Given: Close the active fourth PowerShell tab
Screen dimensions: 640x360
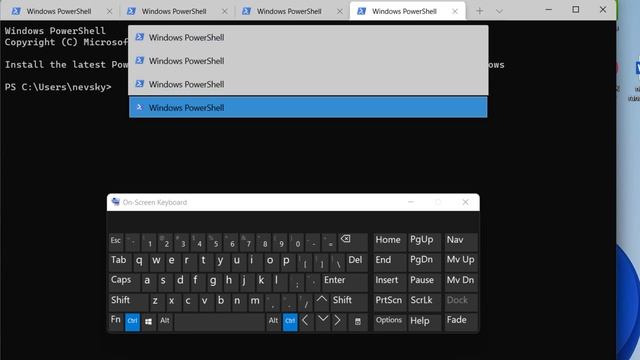Looking at the screenshot, I should (x=455, y=11).
